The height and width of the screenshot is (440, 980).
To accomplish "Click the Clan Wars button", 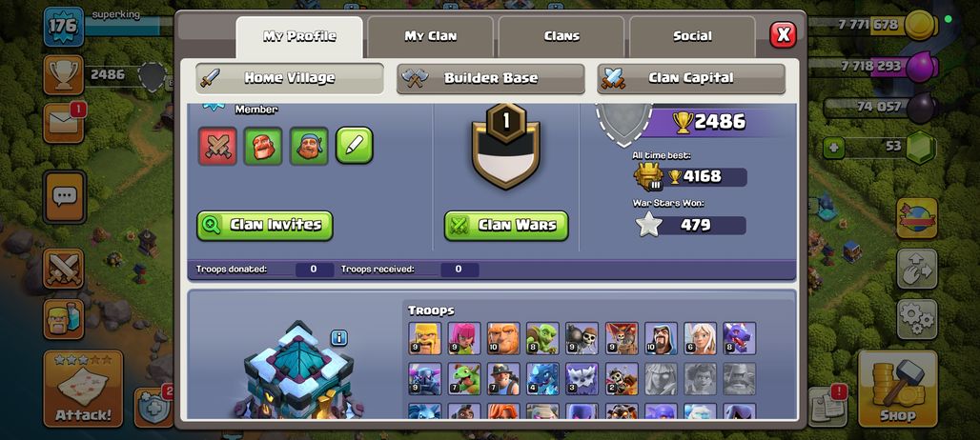I will [x=506, y=226].
